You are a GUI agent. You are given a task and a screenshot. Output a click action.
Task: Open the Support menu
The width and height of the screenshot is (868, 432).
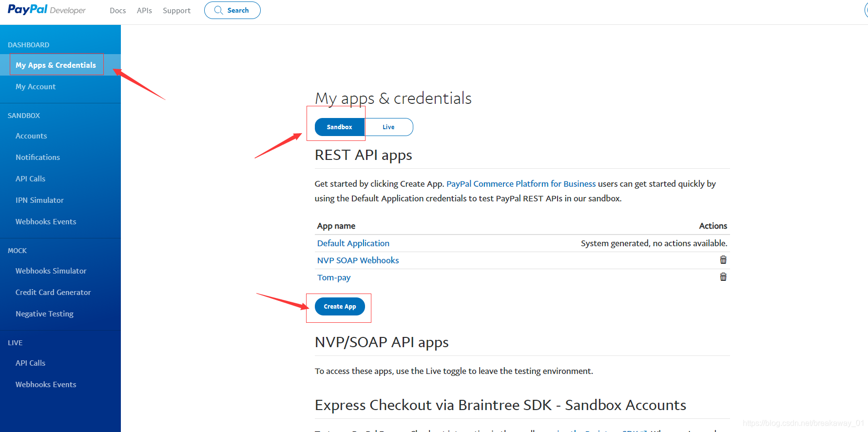[x=176, y=10]
